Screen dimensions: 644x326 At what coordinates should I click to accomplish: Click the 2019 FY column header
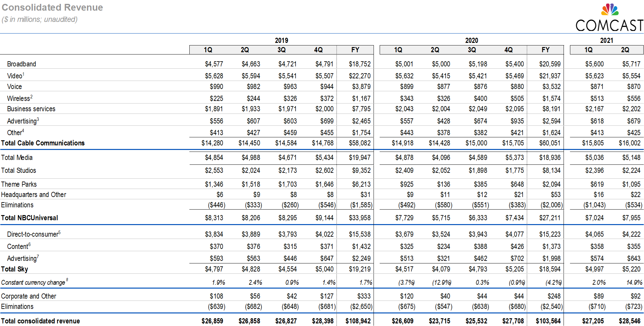[355, 50]
